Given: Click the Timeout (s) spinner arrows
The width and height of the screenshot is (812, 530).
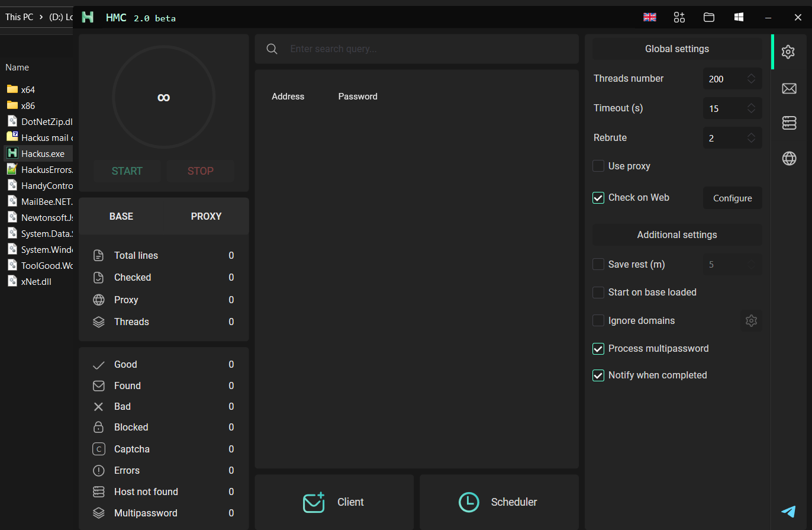Looking at the screenshot, I should point(751,108).
